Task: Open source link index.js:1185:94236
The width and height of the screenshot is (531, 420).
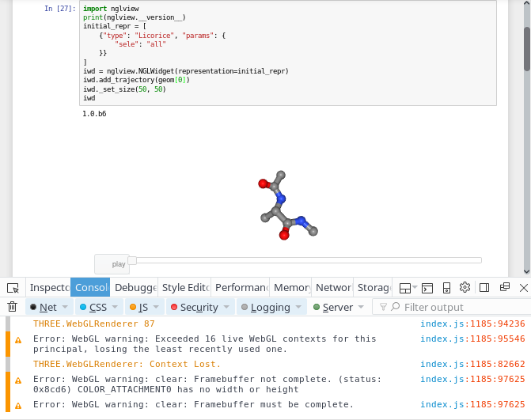Action: (x=472, y=324)
